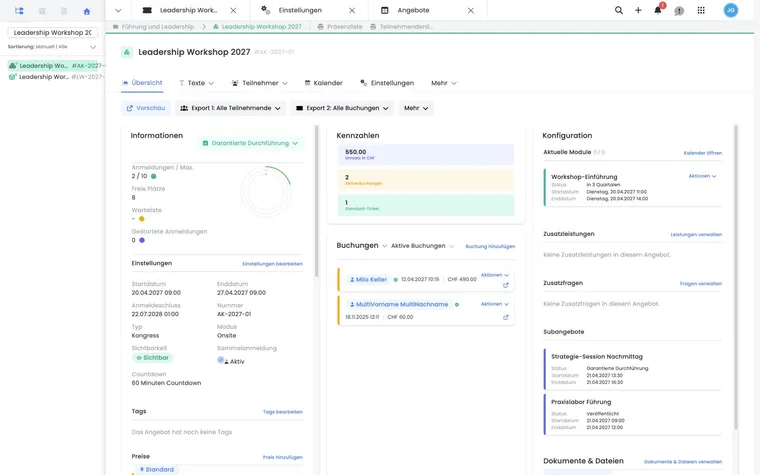Go to home icon in sidebar
760x475 pixels.
click(87, 11)
